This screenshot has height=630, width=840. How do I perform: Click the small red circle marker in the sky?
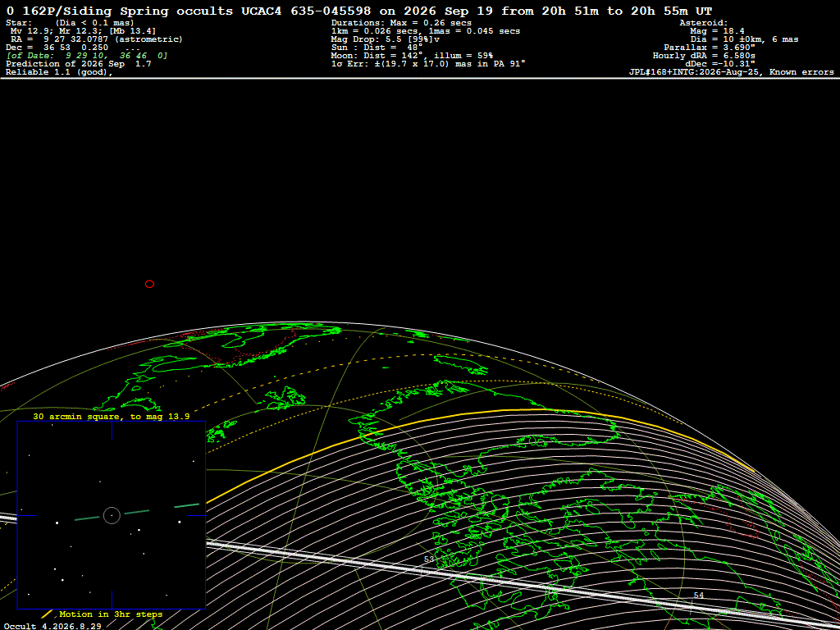point(149,284)
